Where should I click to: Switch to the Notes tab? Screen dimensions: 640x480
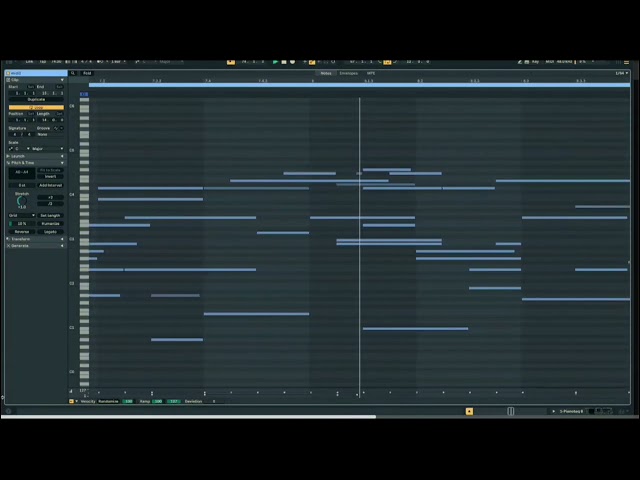[x=326, y=73]
